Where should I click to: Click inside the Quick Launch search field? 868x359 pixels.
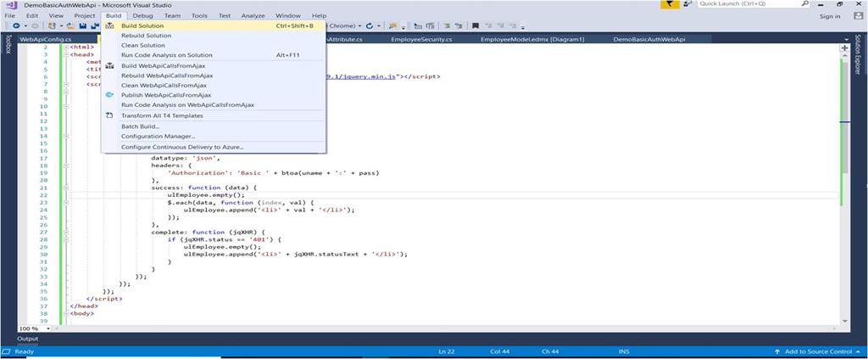coord(755,3)
